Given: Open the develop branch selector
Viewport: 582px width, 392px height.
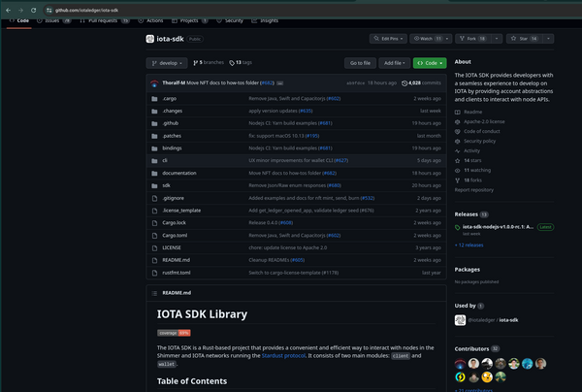Looking at the screenshot, I should (167, 63).
